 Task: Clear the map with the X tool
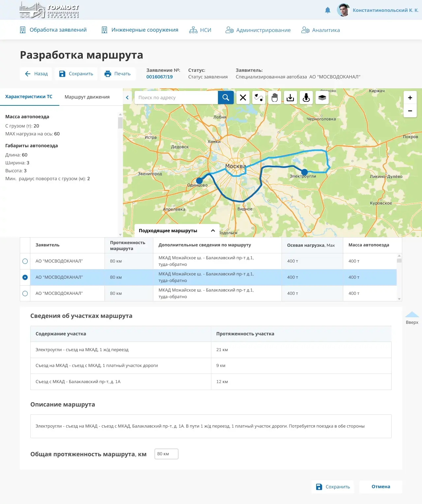tap(243, 98)
